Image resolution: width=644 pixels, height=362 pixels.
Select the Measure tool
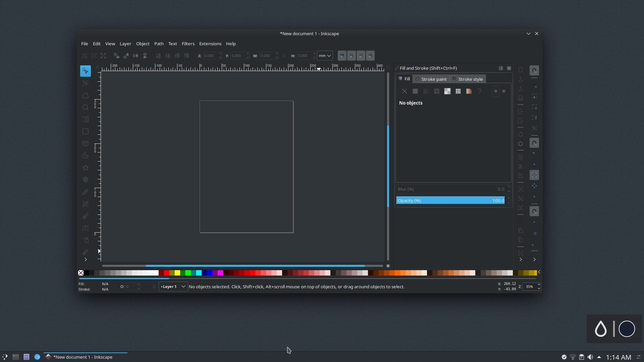tap(85, 119)
